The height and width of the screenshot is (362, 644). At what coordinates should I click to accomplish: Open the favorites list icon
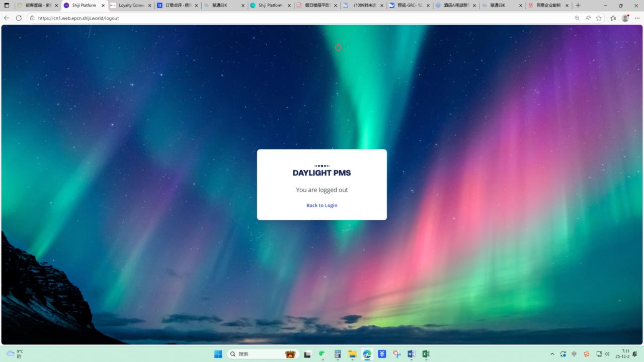tap(613, 18)
